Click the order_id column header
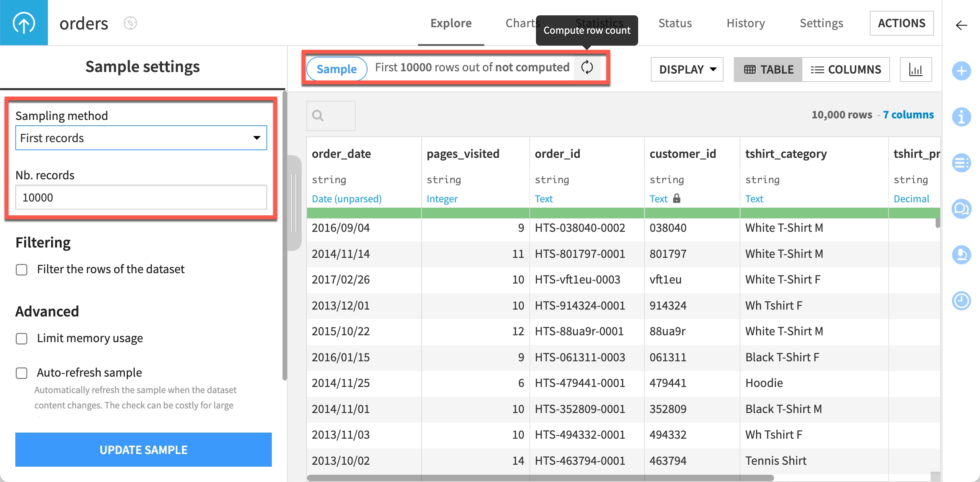 tap(557, 154)
